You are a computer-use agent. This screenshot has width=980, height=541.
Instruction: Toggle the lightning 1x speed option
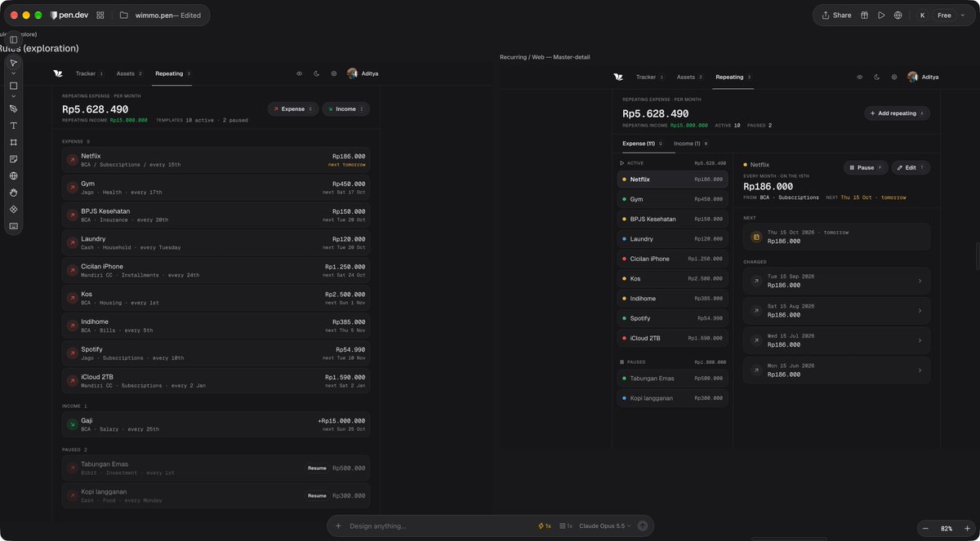(x=545, y=526)
